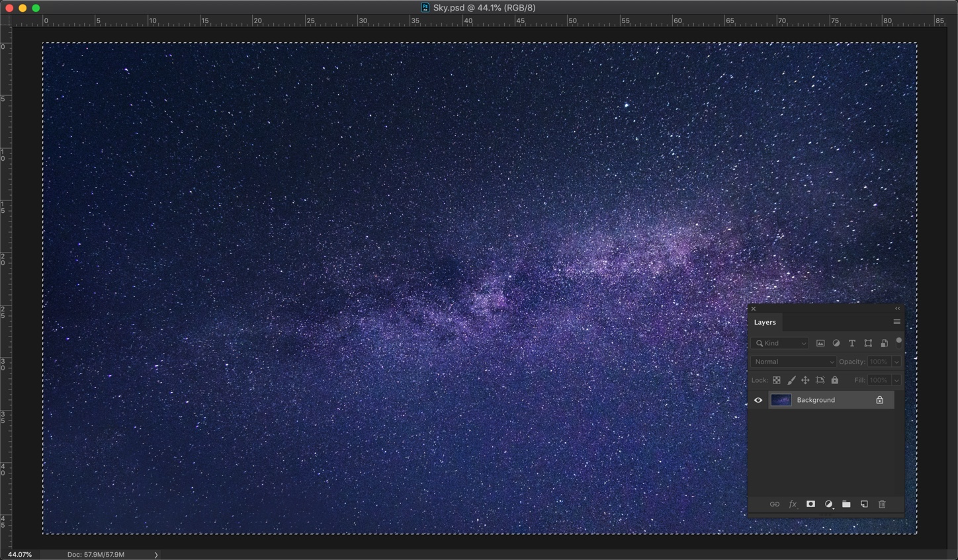Open the Layers panel hamburger menu
Screen dimensions: 958x560
[896, 322]
